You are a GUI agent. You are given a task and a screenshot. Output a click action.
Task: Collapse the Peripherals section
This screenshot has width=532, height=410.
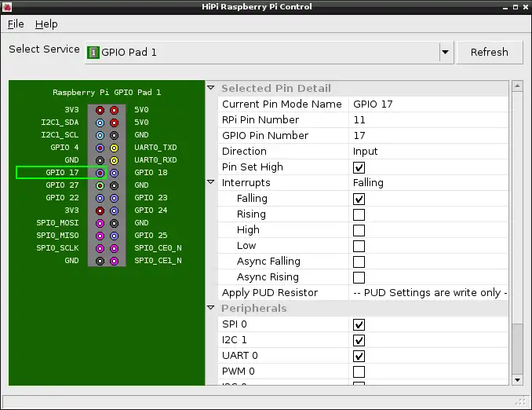pos(211,308)
